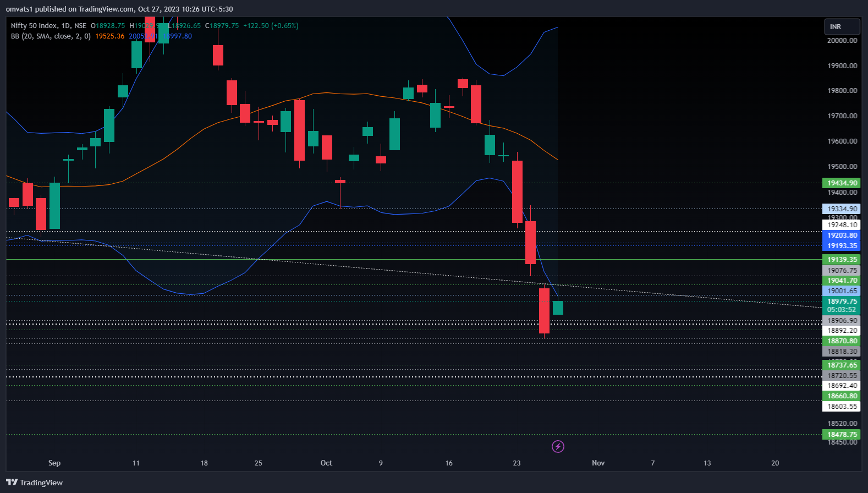Click the current price label 18979.75

[842, 302]
